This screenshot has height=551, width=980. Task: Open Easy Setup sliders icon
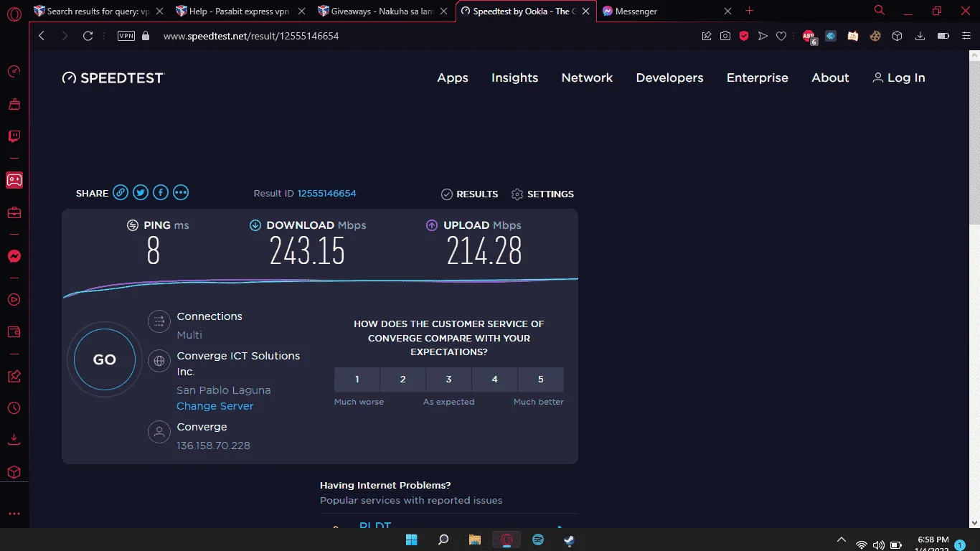point(966,36)
